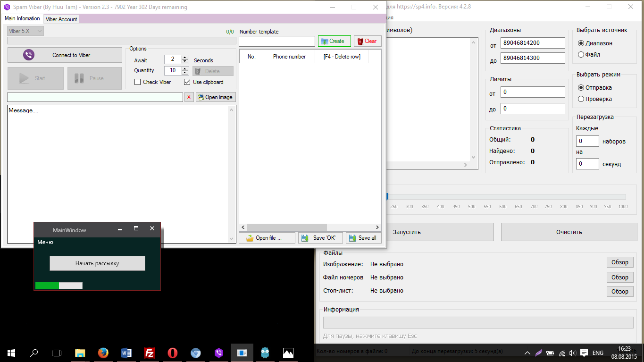Click the Number template input field

click(277, 42)
